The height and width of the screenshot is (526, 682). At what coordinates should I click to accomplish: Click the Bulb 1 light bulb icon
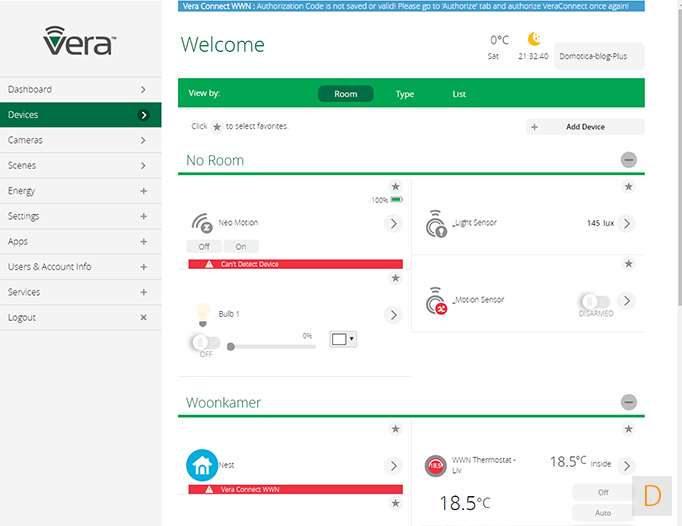[202, 313]
